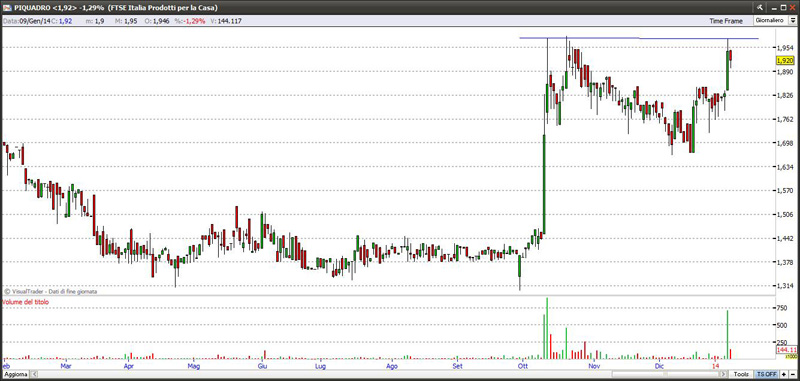Click the Aggiorna refresh button
This screenshot has width=800, height=381.
(15, 374)
